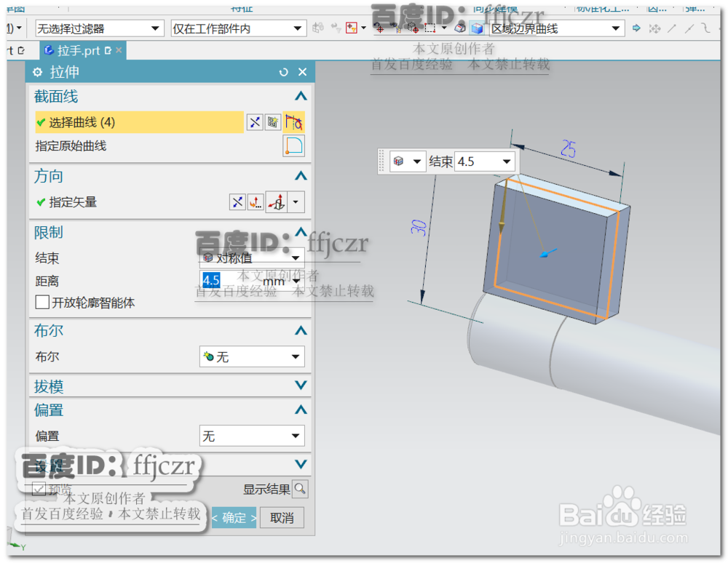The image size is (728, 563).
Task: Click the eraser-like icon beside the blue cube
Action: (460, 28)
